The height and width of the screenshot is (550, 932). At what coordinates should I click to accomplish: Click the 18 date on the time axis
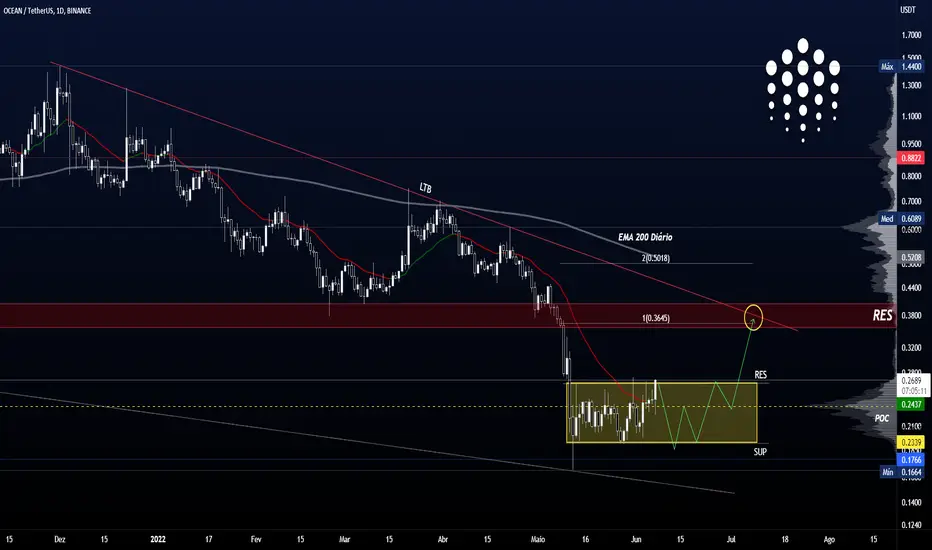(x=785, y=539)
